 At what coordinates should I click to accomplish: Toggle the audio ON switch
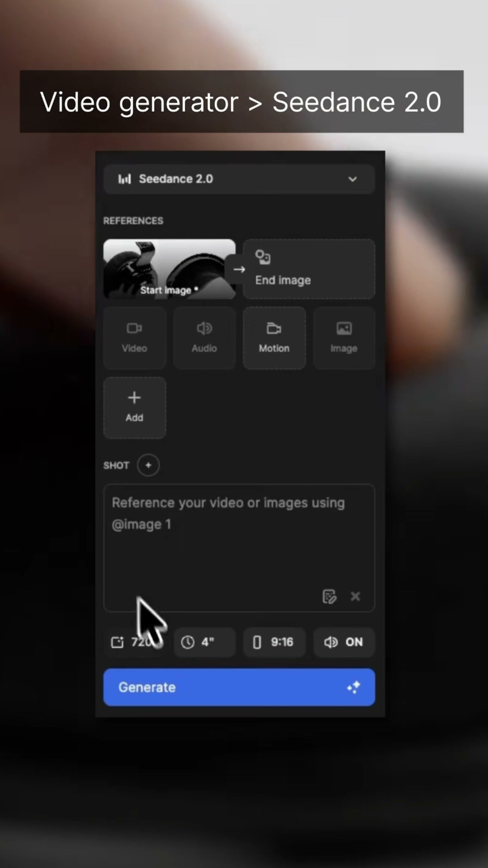(344, 642)
